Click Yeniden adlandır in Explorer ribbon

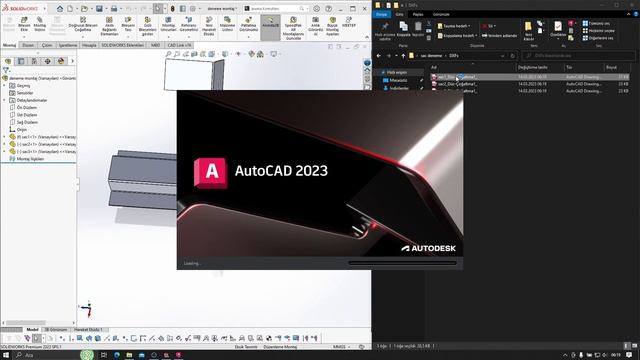(x=499, y=36)
